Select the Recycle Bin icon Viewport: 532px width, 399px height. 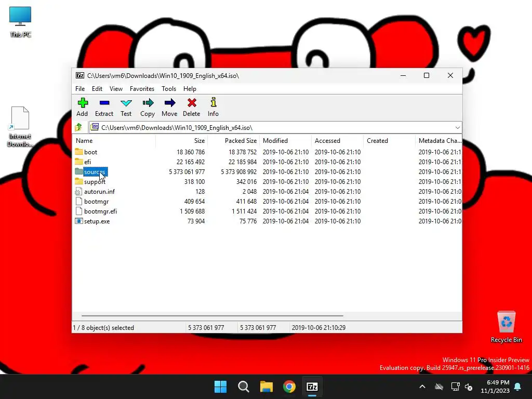point(506,327)
